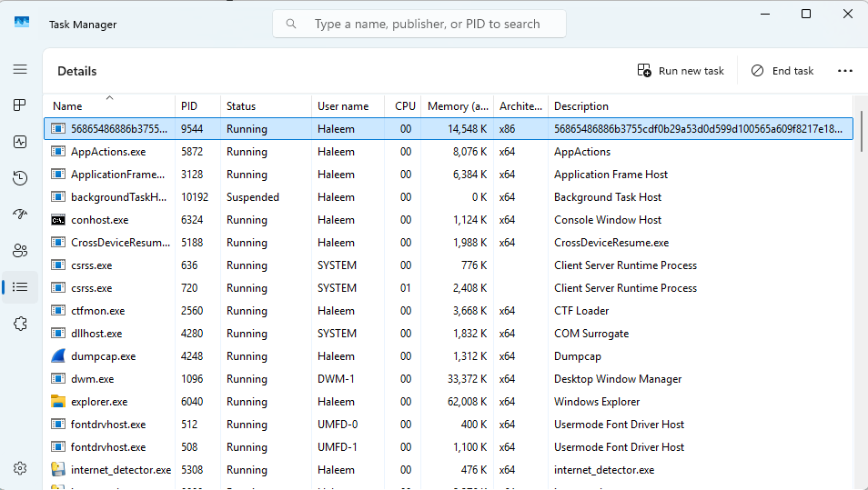Click the Console Window Host description

608,220
